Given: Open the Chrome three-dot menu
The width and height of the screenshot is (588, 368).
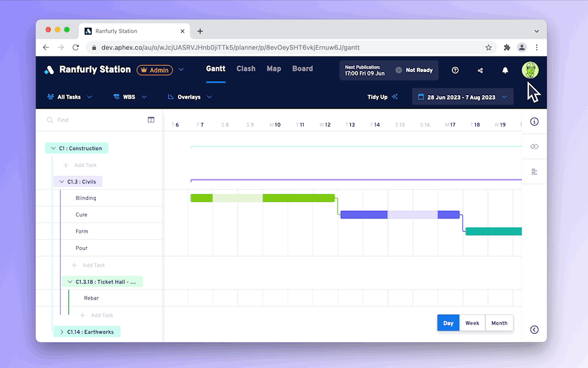Looking at the screenshot, I should (x=537, y=48).
